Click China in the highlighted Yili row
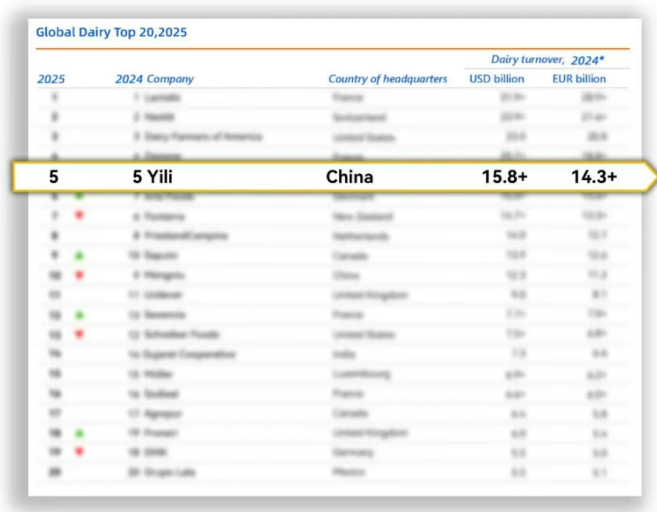Screen dimensions: 657x513 [x=349, y=177]
